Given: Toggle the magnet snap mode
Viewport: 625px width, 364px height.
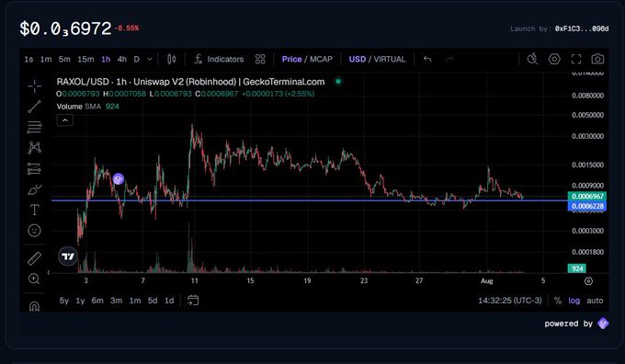Looking at the screenshot, I should click(x=34, y=306).
